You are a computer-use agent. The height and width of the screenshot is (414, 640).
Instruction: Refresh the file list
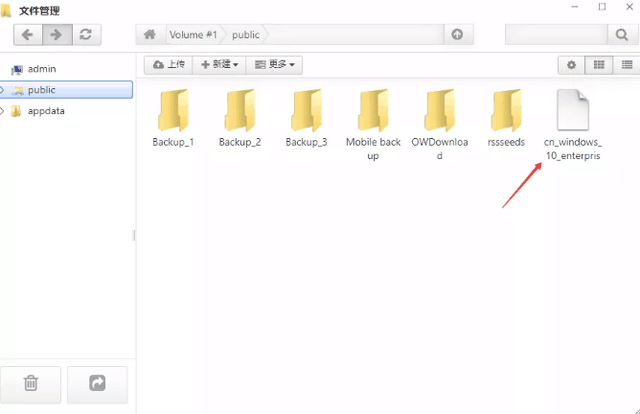[x=86, y=35]
